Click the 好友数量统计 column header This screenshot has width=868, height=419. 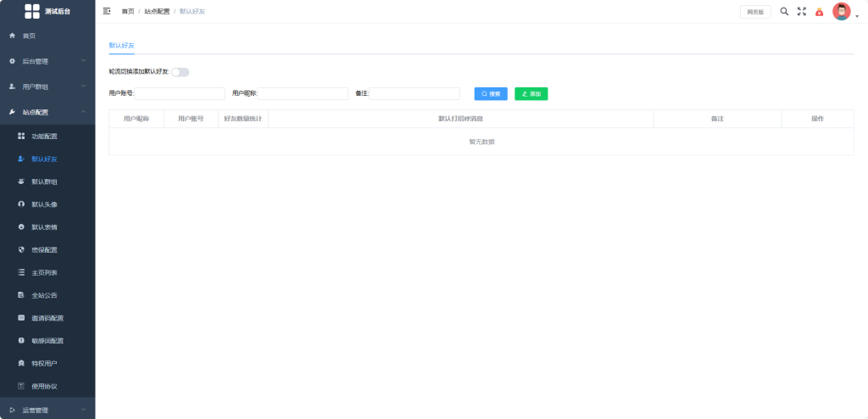coord(243,119)
